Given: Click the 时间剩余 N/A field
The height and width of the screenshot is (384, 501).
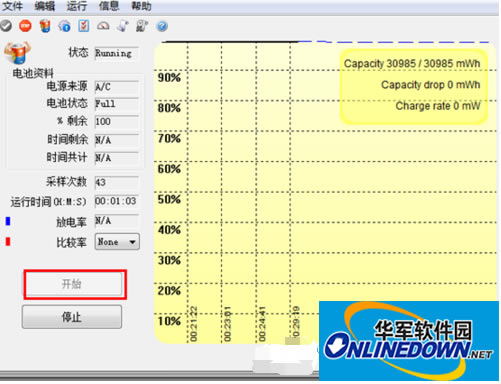Looking at the screenshot, I should click(116, 140).
